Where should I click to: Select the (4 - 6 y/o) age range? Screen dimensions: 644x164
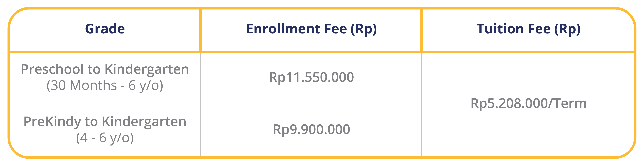click(105, 138)
